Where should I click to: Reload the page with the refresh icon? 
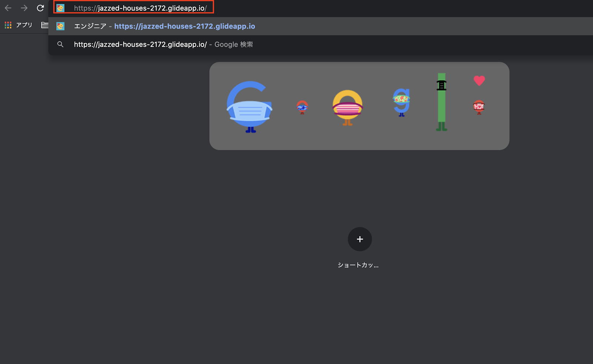click(x=40, y=8)
